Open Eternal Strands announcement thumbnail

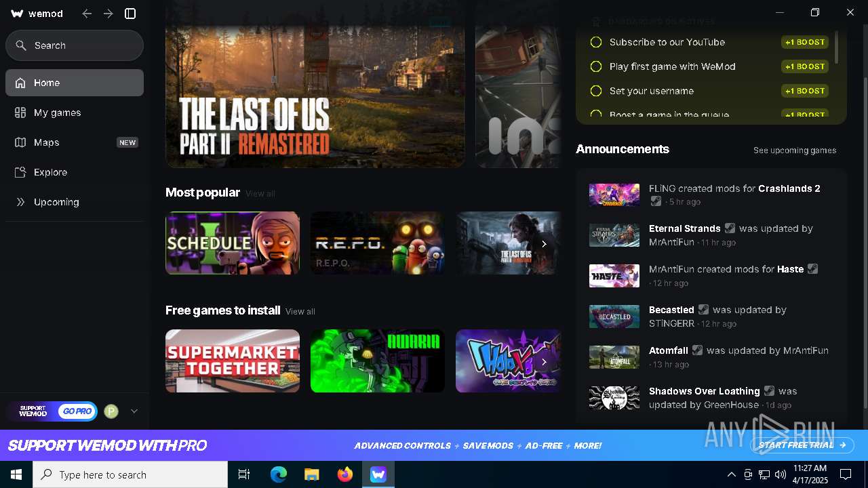[614, 235]
